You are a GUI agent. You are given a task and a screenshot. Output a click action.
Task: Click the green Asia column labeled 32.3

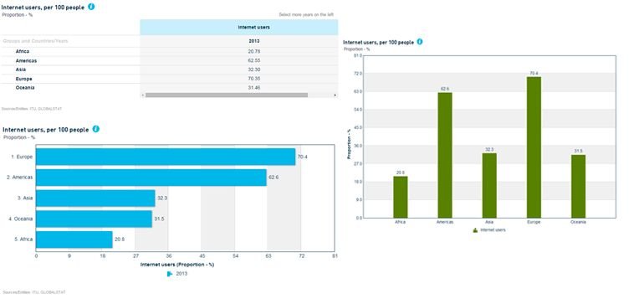(489, 186)
